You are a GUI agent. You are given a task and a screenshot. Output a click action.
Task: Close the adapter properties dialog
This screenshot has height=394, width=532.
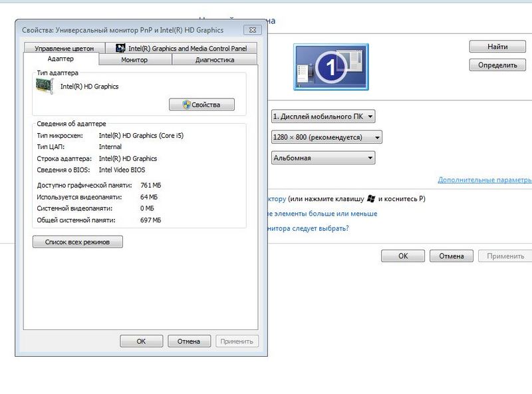tap(252, 29)
